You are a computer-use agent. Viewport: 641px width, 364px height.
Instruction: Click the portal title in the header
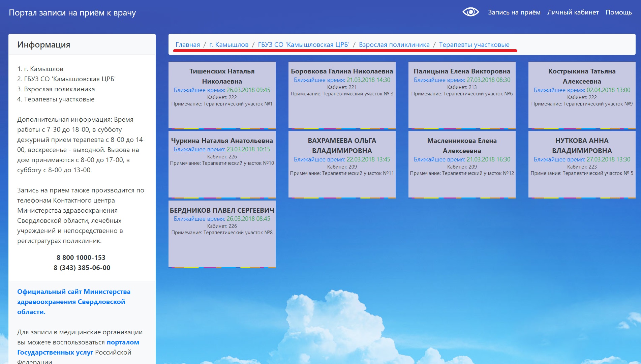(x=72, y=13)
